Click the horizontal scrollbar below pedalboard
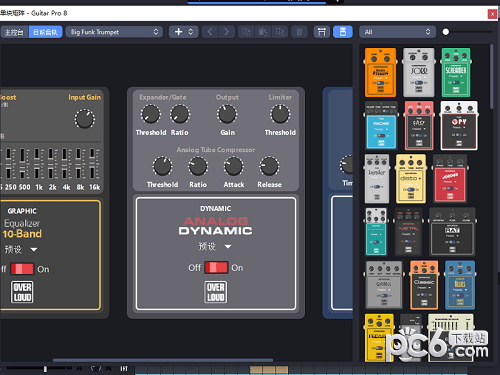This screenshot has height=375, width=500. pos(163,360)
